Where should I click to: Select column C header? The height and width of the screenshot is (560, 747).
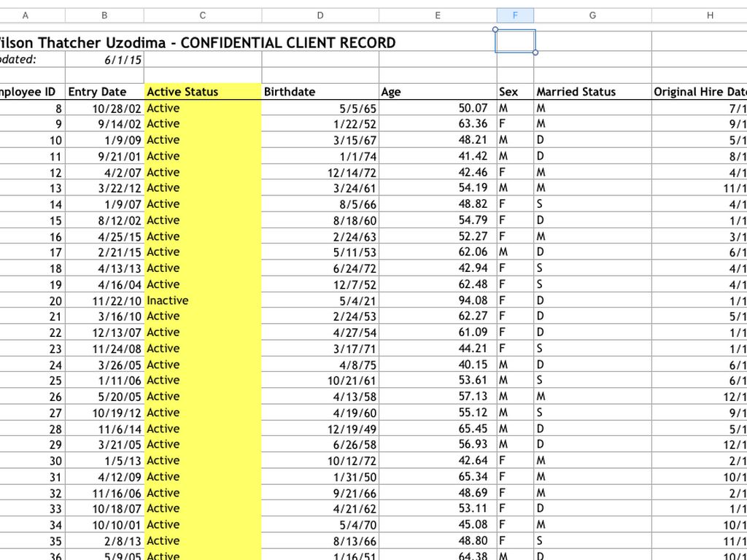point(202,15)
